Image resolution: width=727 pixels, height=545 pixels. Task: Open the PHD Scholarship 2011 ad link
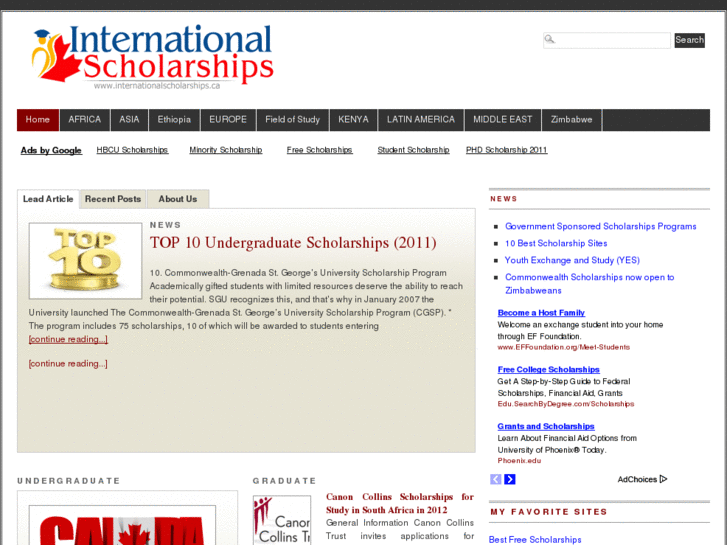coord(506,150)
